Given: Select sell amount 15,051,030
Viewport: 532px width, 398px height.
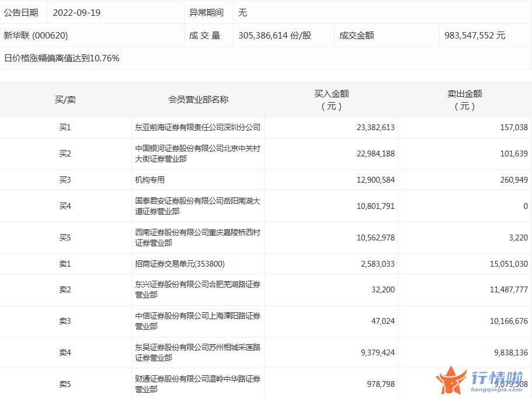Looking at the screenshot, I should [x=509, y=264].
